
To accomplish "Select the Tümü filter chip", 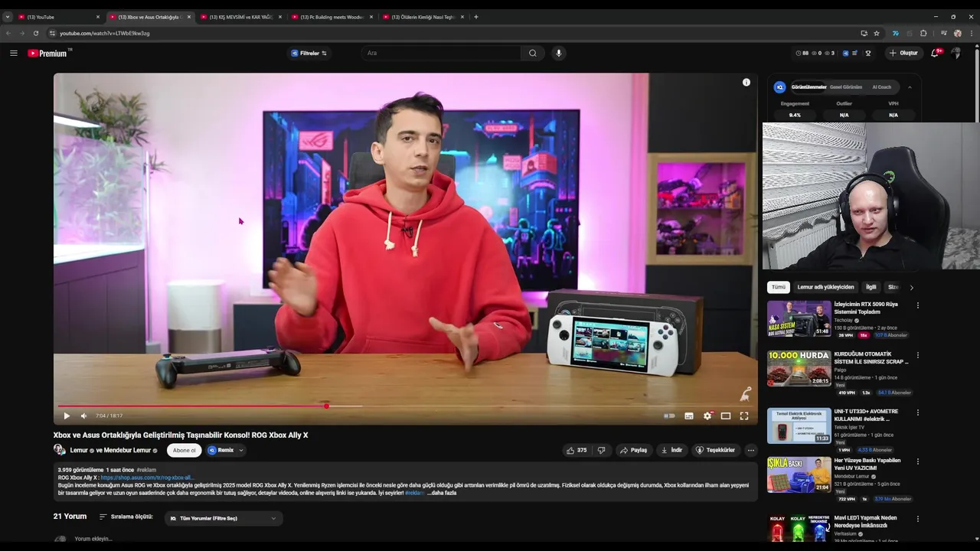I will [779, 287].
